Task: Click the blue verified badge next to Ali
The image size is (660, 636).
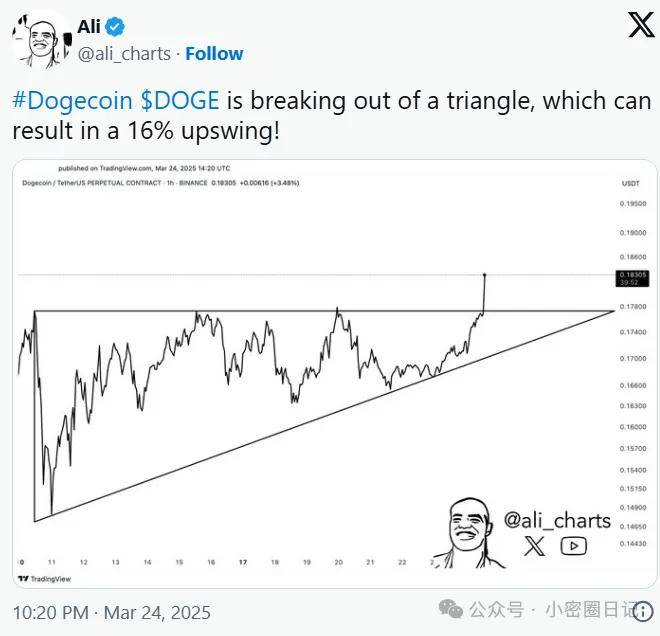Action: (116, 27)
